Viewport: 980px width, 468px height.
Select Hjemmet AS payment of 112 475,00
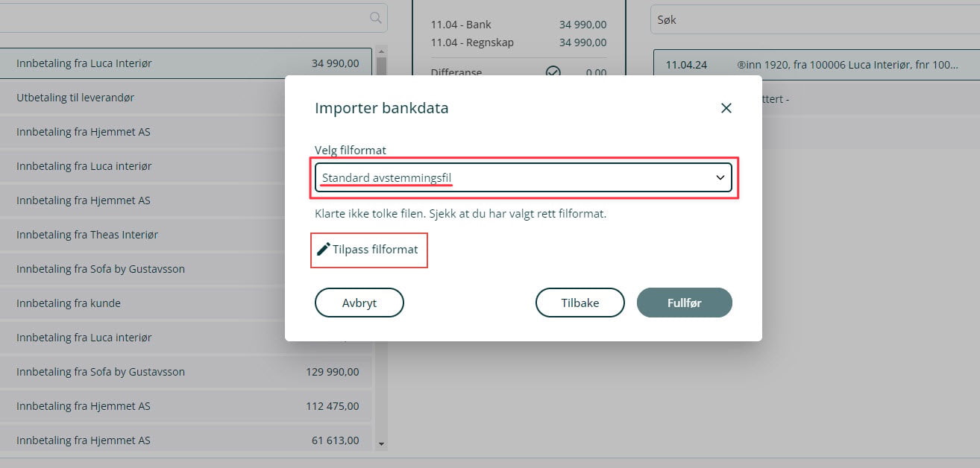pyautogui.click(x=186, y=406)
